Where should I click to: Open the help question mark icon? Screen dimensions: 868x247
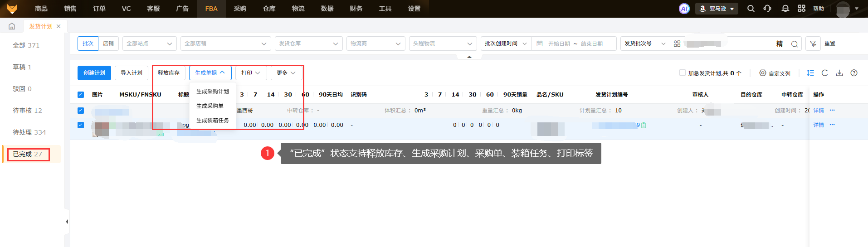pos(854,73)
